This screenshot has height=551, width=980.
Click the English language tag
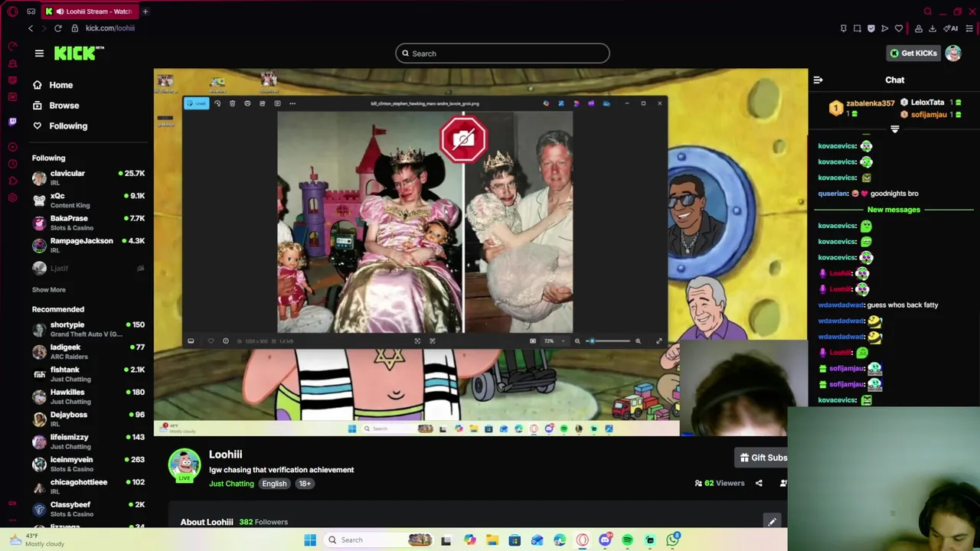[x=274, y=484]
